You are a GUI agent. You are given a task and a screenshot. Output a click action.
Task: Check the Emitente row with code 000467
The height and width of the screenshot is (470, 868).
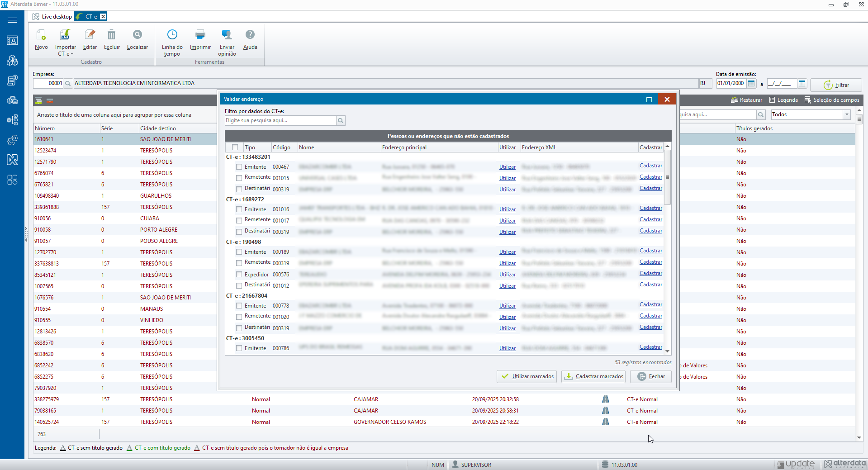[x=239, y=167]
